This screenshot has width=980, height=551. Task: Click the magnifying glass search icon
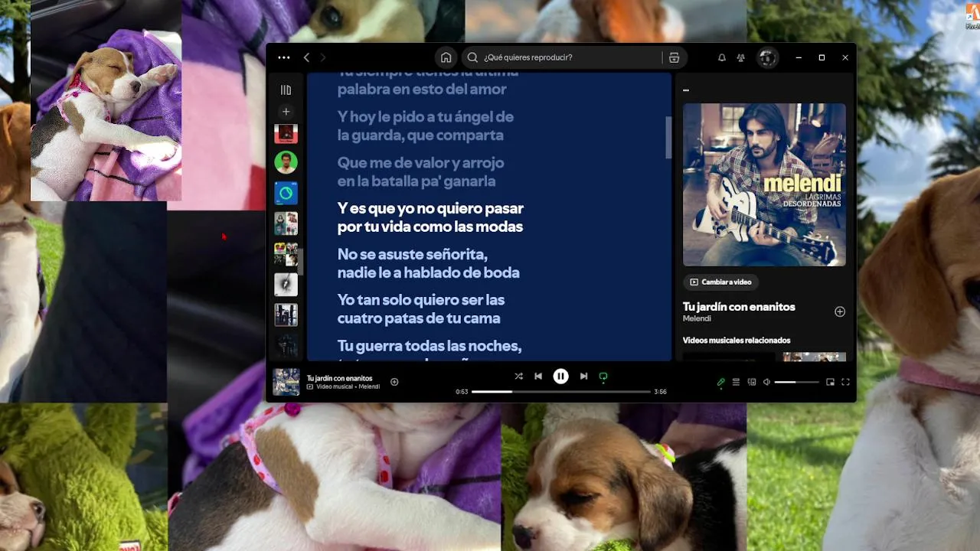click(472, 57)
